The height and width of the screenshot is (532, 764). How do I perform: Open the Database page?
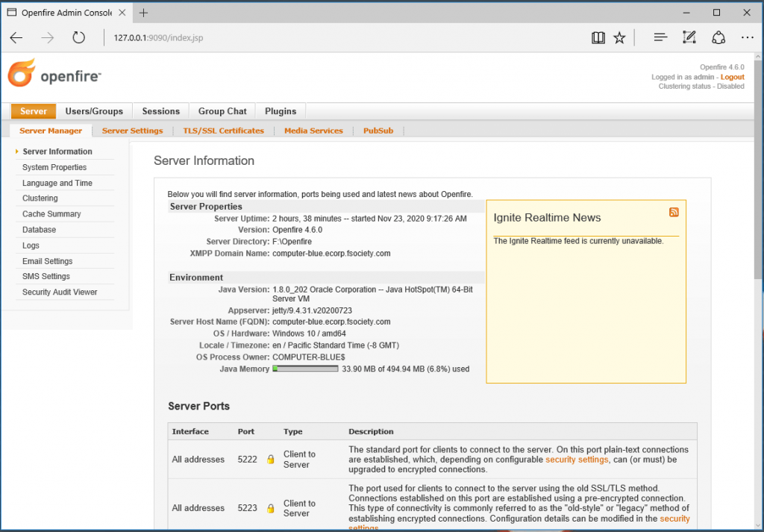coord(39,230)
